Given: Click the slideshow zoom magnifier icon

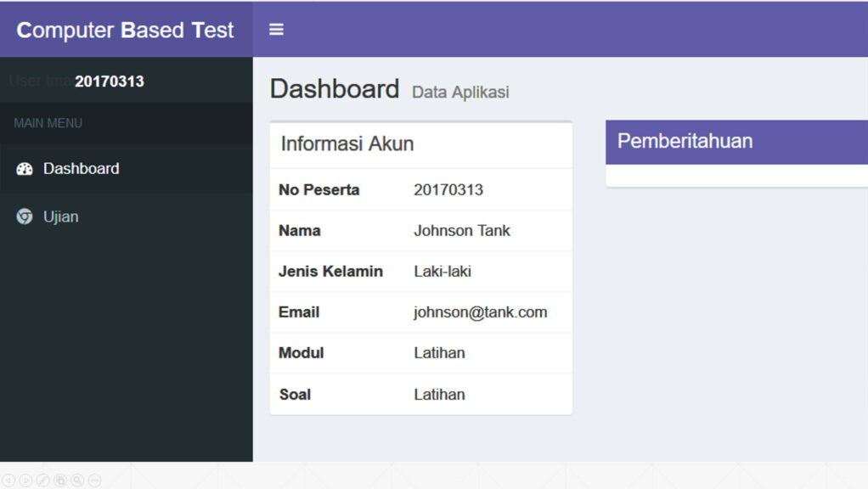Looking at the screenshot, I should 77,481.
